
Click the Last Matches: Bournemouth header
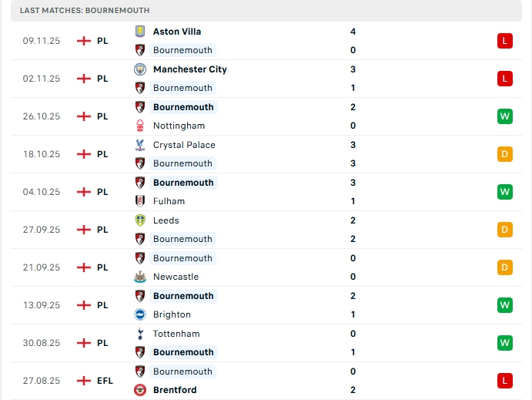tap(85, 10)
